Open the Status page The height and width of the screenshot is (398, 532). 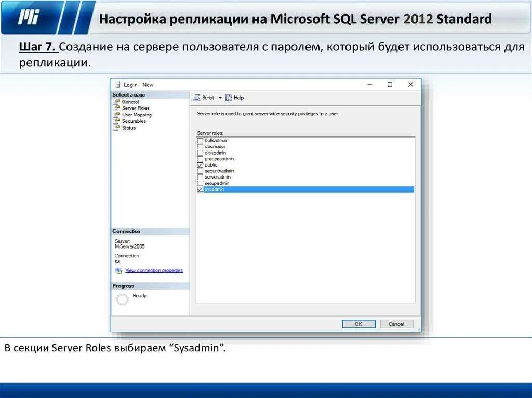coord(129,128)
